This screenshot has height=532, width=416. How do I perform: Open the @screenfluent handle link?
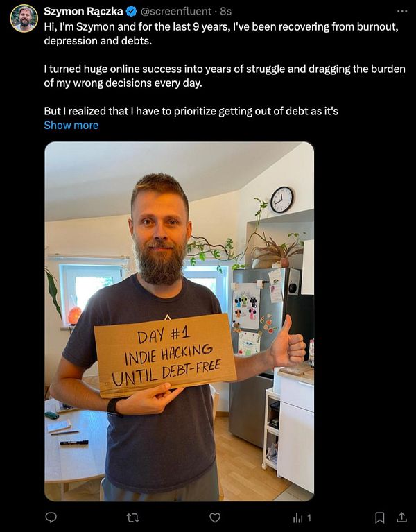176,12
